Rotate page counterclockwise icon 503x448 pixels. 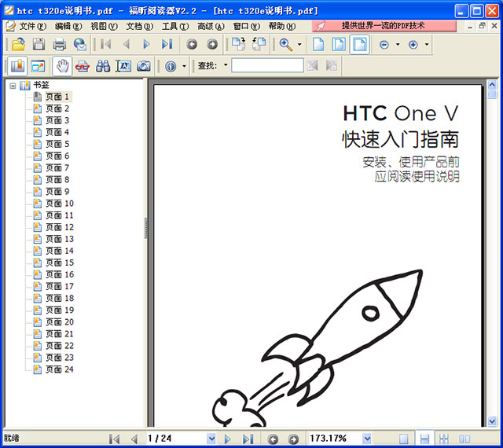coord(259,44)
